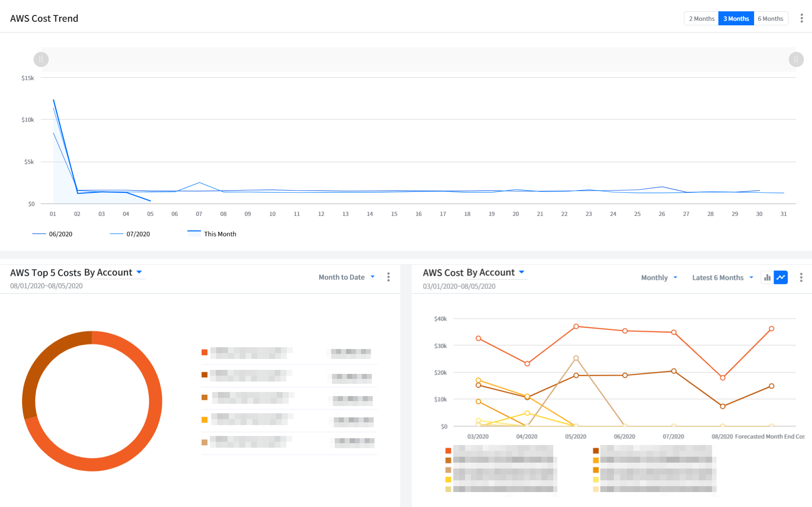
Task: Open the Latest 6 Months dropdown
Action: pyautogui.click(x=722, y=277)
